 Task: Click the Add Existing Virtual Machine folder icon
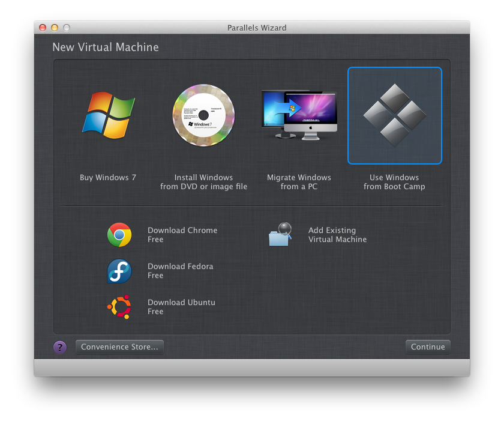(280, 234)
